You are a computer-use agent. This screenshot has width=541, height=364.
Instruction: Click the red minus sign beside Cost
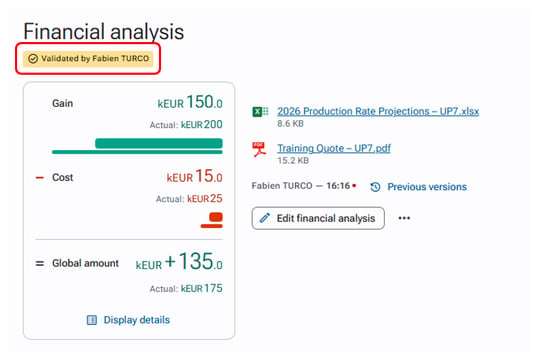click(x=40, y=178)
